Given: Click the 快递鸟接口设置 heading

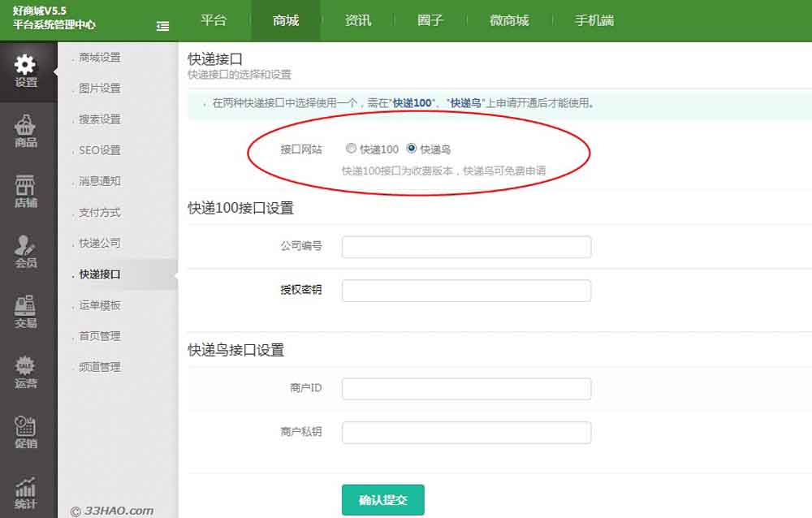Looking at the screenshot, I should 236,350.
